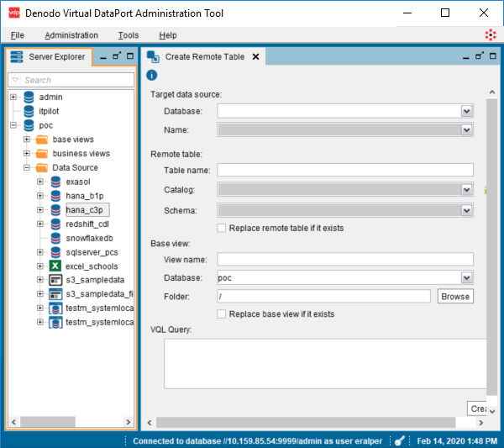Enable Replace remote table if it exists
Screen dimensions: 504x448
(x=222, y=228)
